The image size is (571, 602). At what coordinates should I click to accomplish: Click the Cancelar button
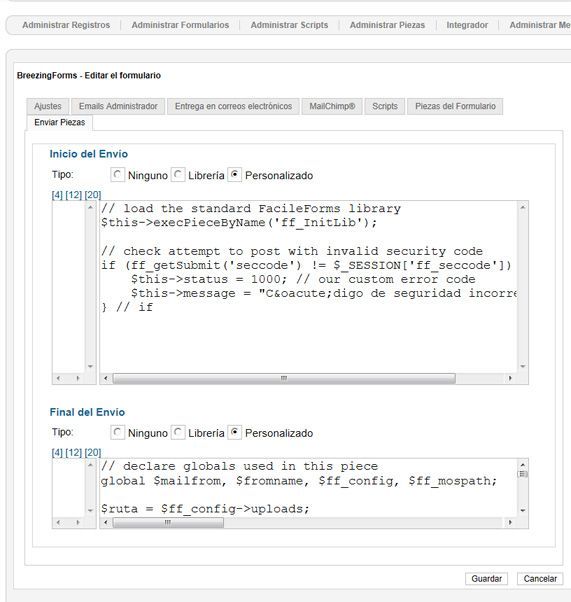pyautogui.click(x=540, y=579)
